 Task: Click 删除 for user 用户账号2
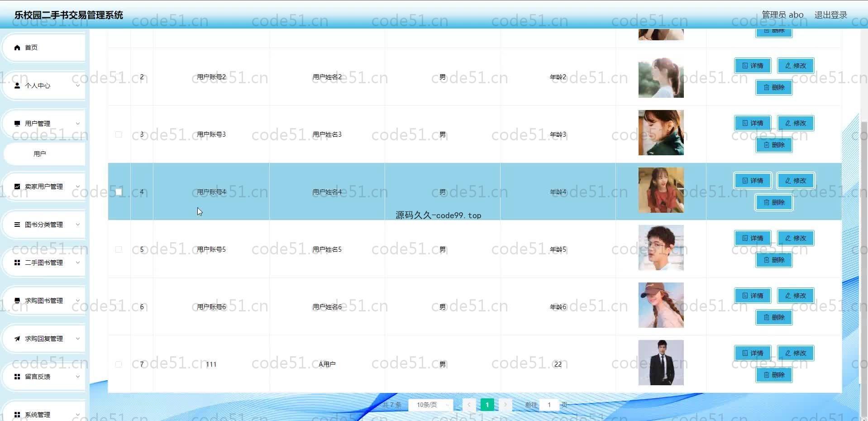[x=774, y=87]
